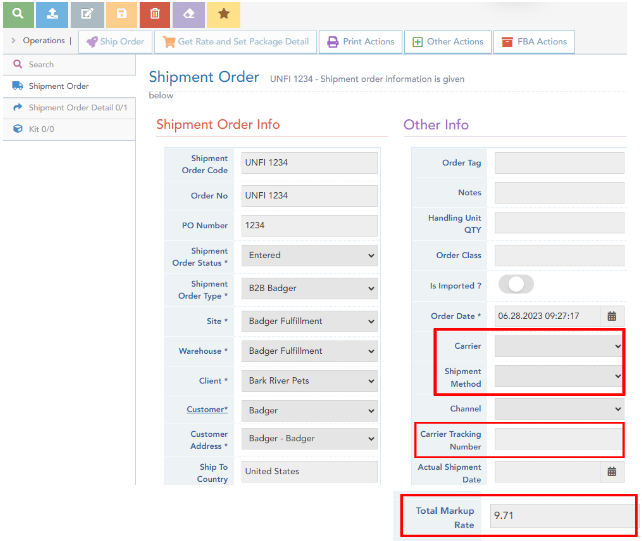The width and height of the screenshot is (642, 541).
Task: Toggle the Is Imported switch
Action: coord(515,285)
